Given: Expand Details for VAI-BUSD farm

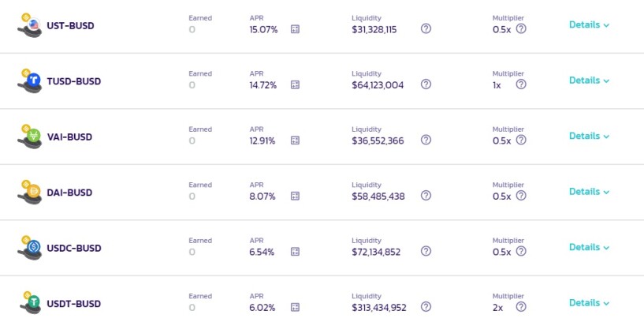Looking at the screenshot, I should coord(589,136).
